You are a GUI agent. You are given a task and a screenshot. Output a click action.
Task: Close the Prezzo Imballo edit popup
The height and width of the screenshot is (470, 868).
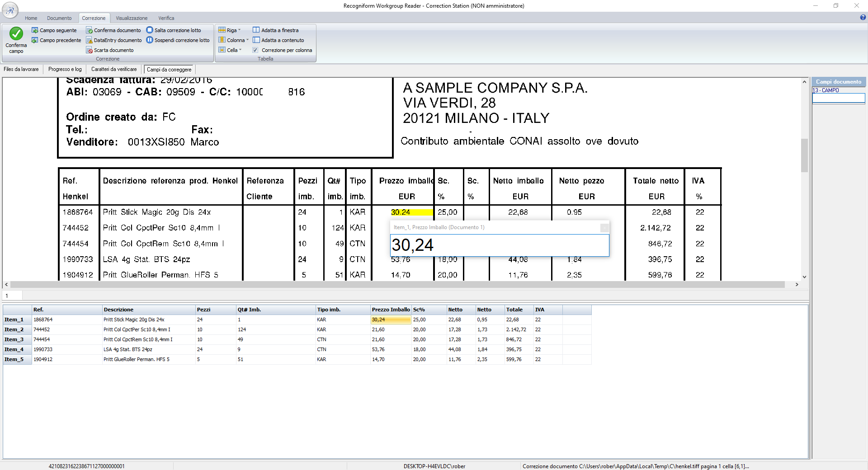(x=604, y=228)
